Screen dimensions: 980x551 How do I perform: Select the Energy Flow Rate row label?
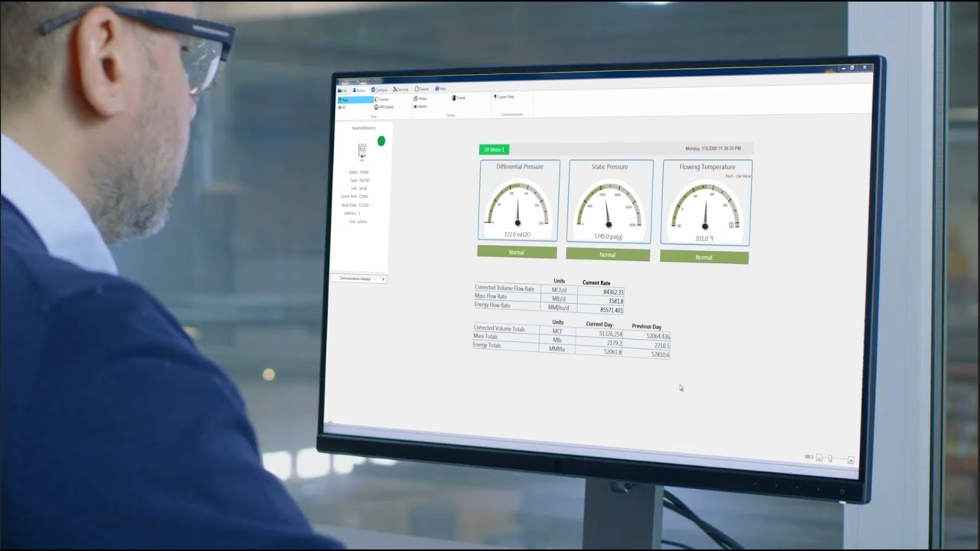(x=492, y=305)
